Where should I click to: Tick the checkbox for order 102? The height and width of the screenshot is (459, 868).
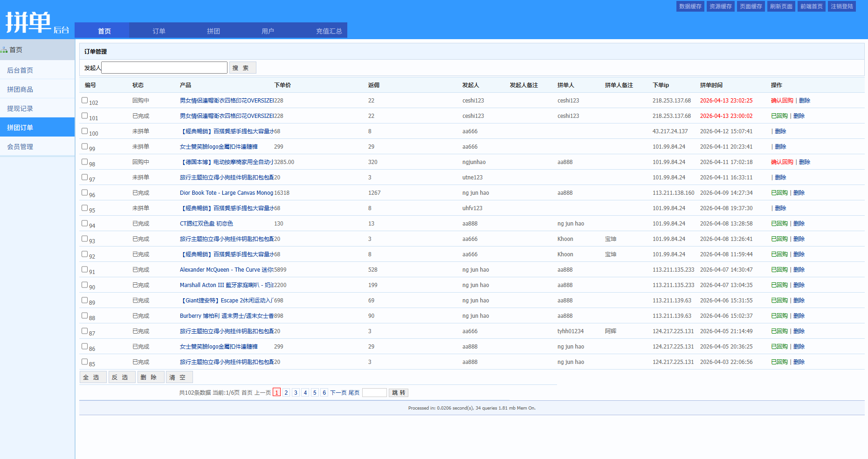point(84,100)
